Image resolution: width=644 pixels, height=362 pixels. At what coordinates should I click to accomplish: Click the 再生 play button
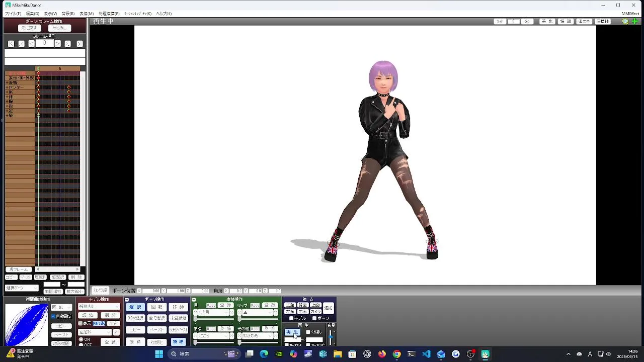click(x=292, y=332)
